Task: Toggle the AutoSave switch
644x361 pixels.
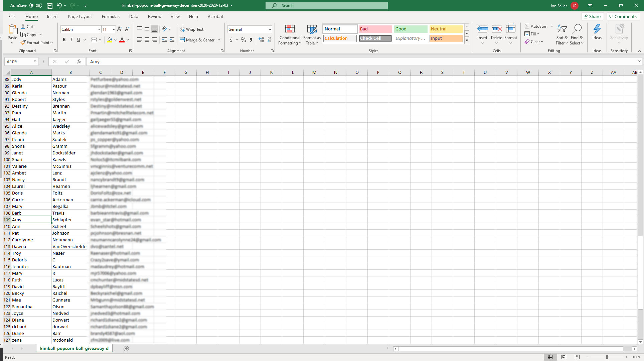Action: [x=35, y=6]
